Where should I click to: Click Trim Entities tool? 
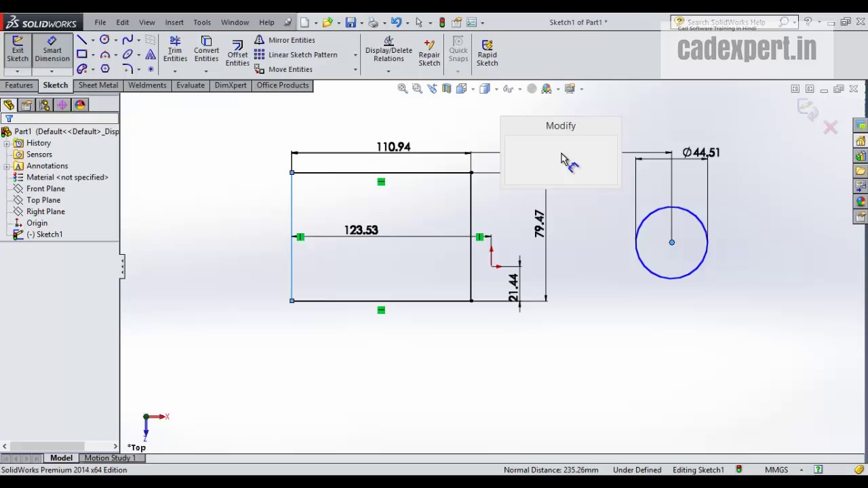pos(175,50)
